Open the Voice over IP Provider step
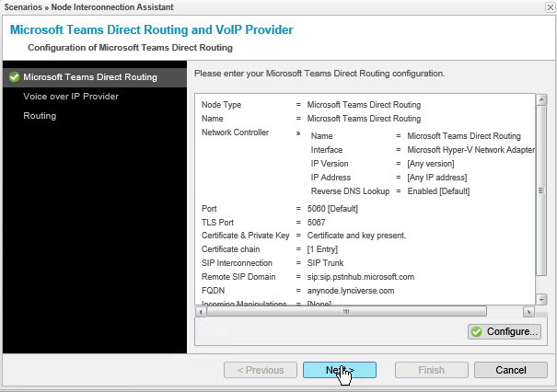 [71, 97]
